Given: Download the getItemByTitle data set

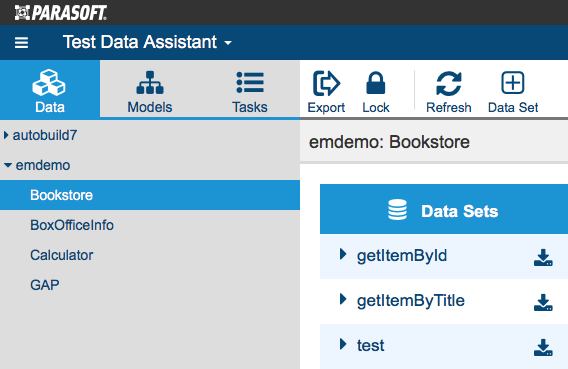Looking at the screenshot, I should pyautogui.click(x=543, y=302).
